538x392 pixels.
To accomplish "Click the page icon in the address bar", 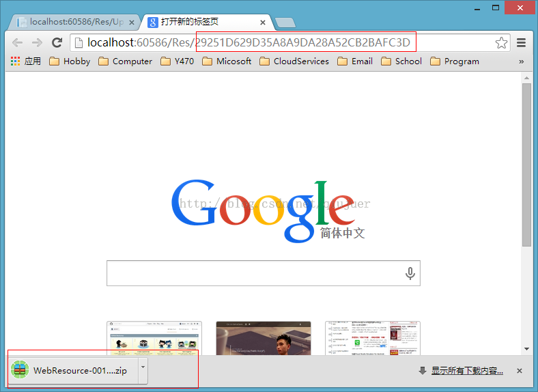I will tap(79, 43).
